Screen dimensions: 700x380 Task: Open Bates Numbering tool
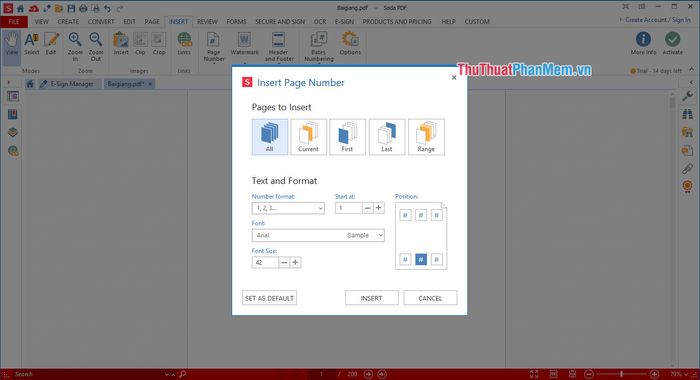pos(319,47)
